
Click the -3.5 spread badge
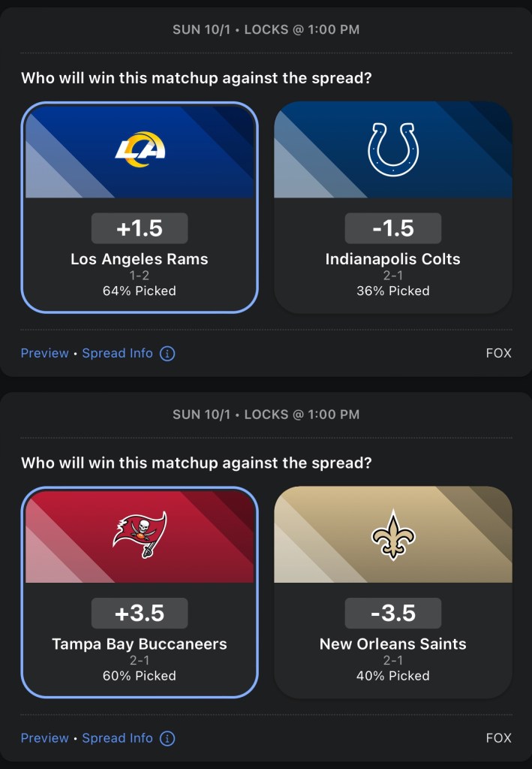[x=393, y=613]
